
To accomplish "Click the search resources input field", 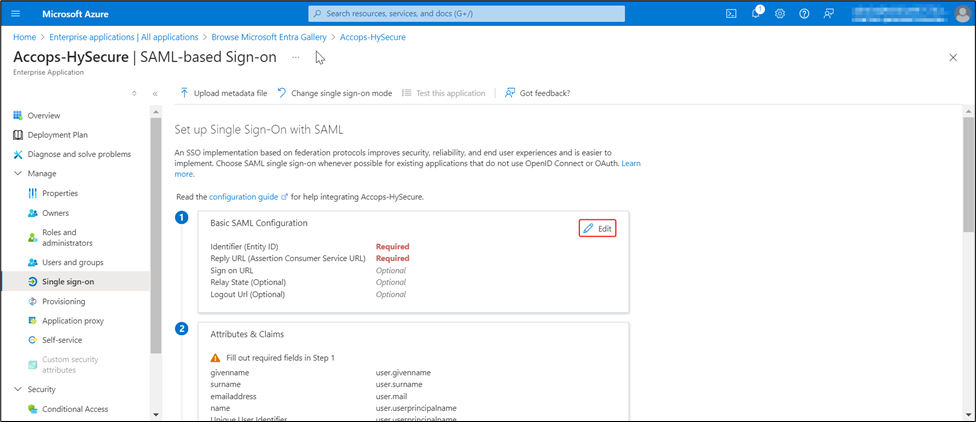I will tap(467, 14).
